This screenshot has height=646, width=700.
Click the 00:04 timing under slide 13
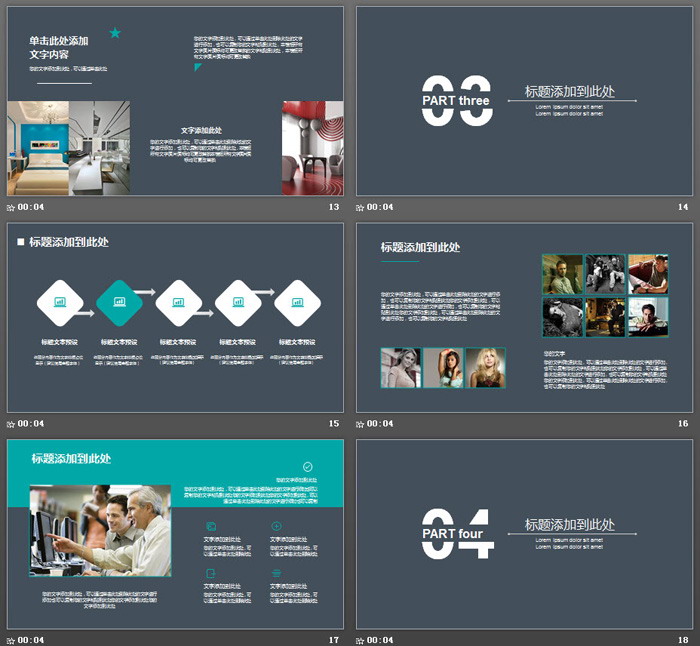31,208
